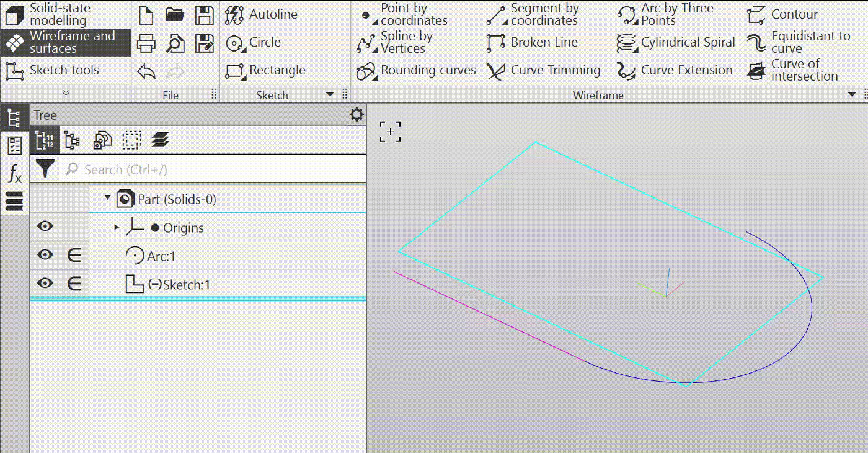Viewport: 868px width, 453px height.
Task: Click the Print icon in File group
Action: [146, 43]
